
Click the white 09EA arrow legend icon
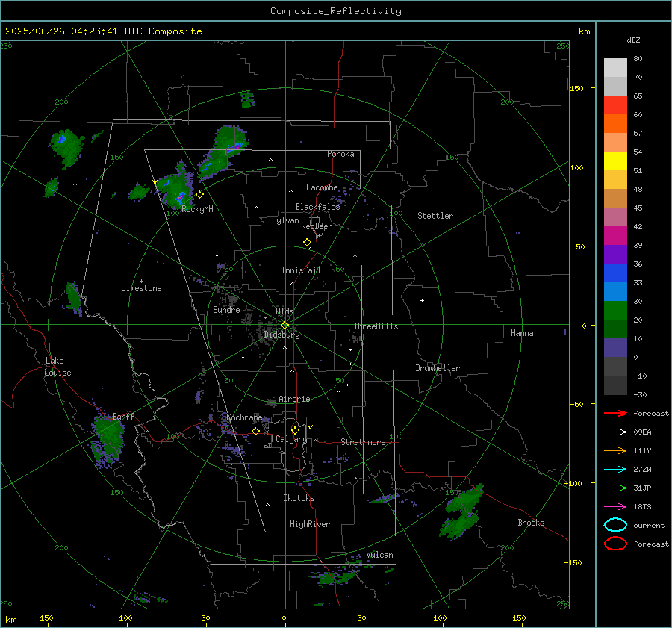(615, 432)
